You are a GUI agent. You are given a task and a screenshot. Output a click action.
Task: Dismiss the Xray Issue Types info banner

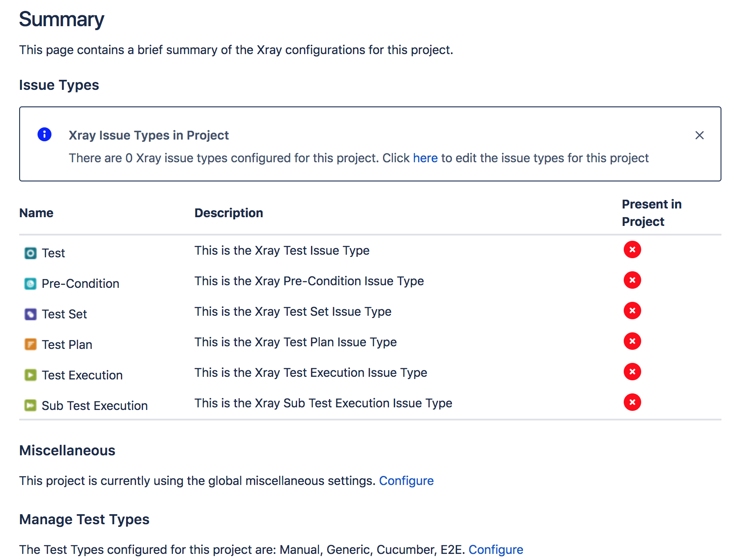pos(700,135)
